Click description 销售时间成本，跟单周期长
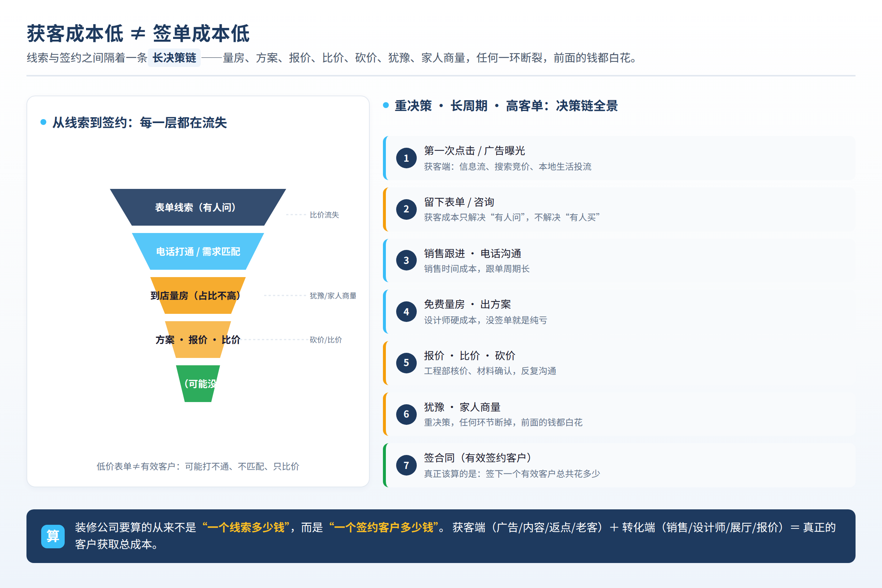882x588 pixels. point(477,269)
